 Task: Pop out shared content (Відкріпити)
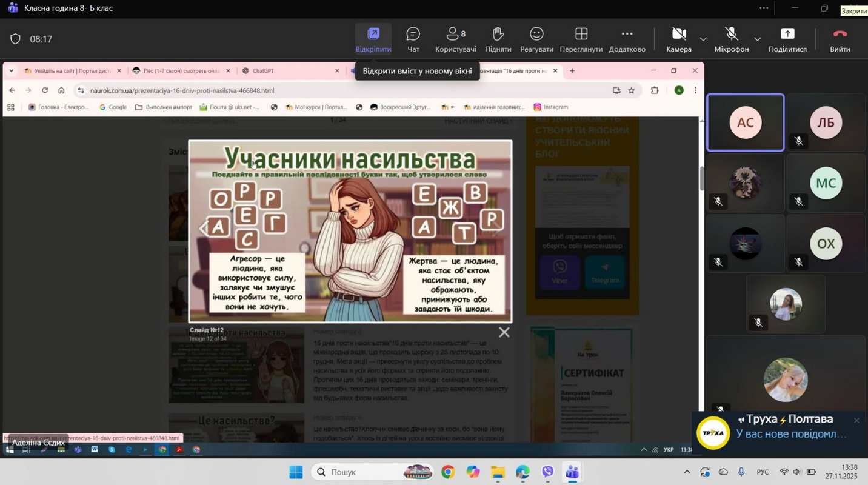pyautogui.click(x=373, y=39)
